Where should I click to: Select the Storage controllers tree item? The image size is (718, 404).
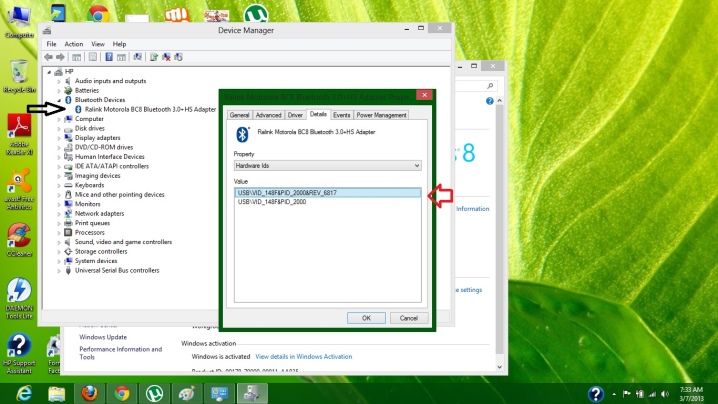point(101,251)
